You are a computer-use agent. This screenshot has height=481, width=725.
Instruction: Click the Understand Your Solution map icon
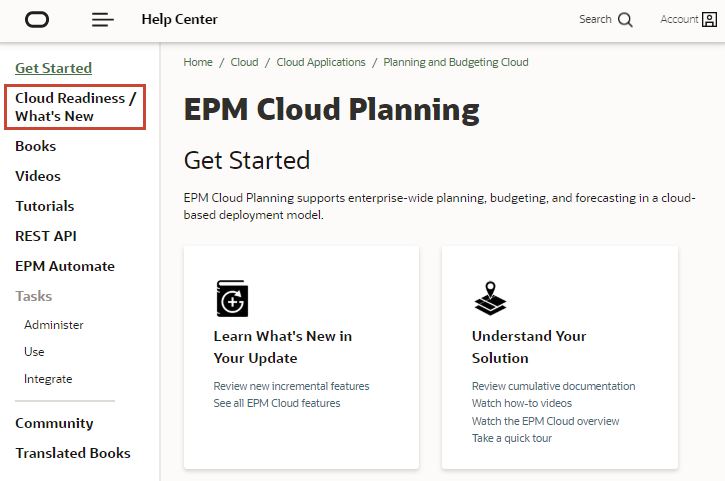[x=490, y=298]
